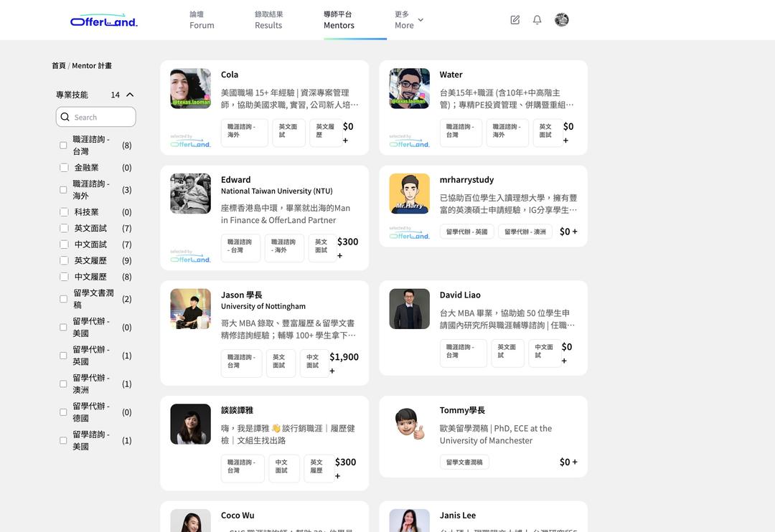Click the magnifier icon in skills search
This screenshot has height=532, width=775.
[65, 117]
